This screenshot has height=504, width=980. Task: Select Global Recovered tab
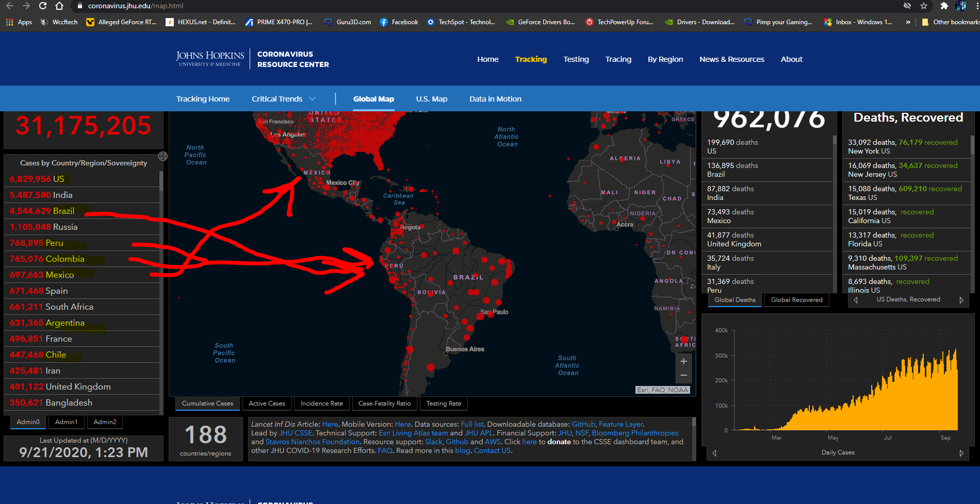[796, 300]
